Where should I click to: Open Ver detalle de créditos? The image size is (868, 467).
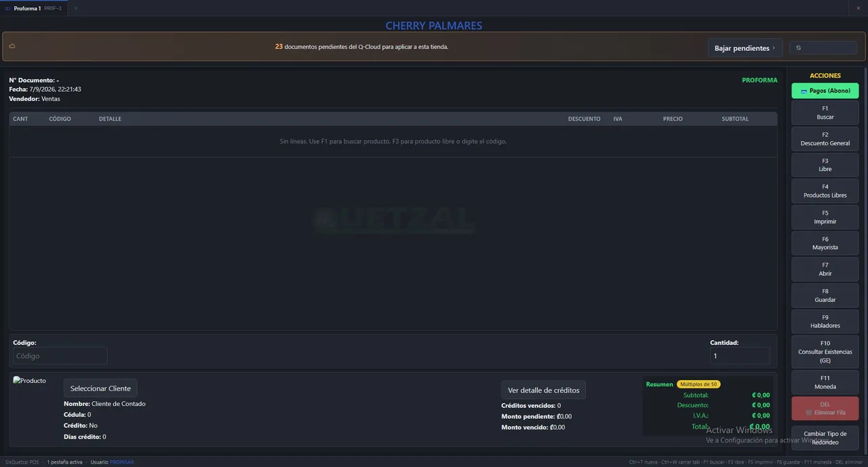point(543,390)
